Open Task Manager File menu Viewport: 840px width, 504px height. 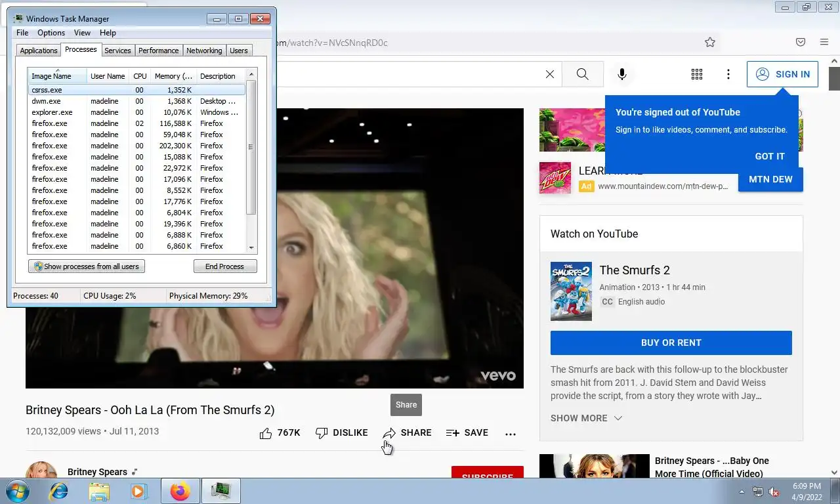(22, 33)
